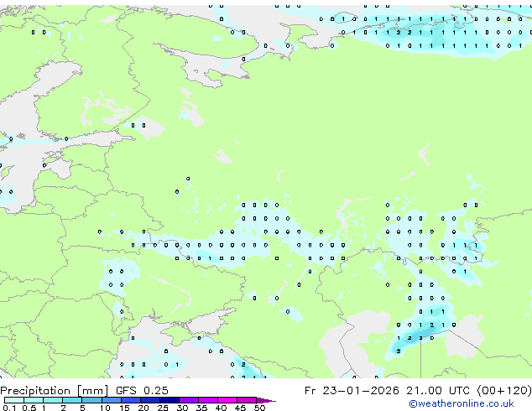Click the above-50 mm arrow at legend end
The image size is (532, 411).
point(266,401)
